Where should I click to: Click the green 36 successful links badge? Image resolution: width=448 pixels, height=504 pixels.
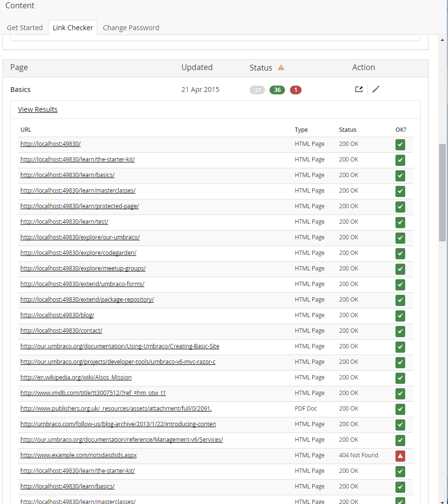coord(277,90)
